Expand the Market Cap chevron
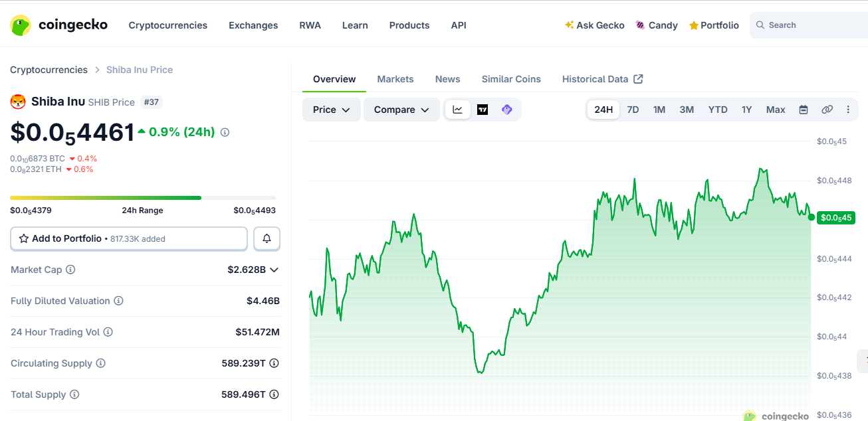Image resolution: width=868 pixels, height=421 pixels. click(x=274, y=270)
